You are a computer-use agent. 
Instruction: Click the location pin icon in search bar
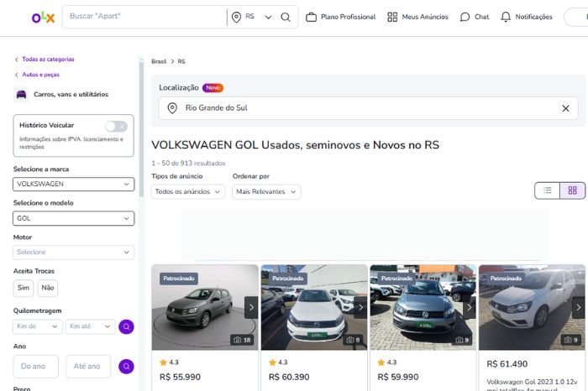coord(236,17)
